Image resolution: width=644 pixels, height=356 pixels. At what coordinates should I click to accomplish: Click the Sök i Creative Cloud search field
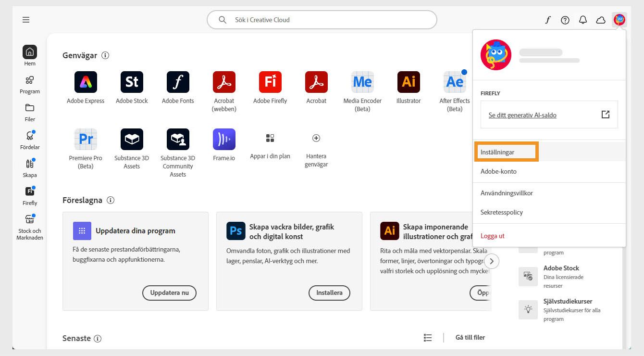coord(322,20)
